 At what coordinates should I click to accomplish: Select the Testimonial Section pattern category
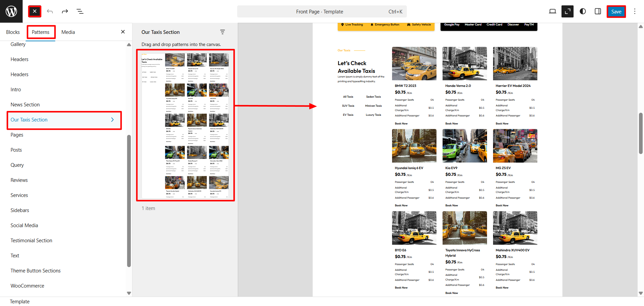coord(31,241)
